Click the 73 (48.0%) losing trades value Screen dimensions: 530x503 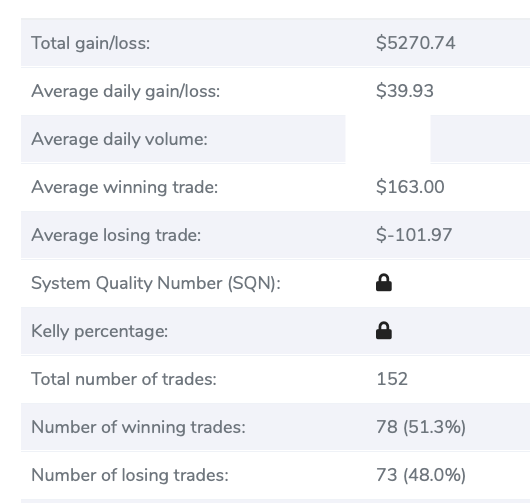coord(421,475)
